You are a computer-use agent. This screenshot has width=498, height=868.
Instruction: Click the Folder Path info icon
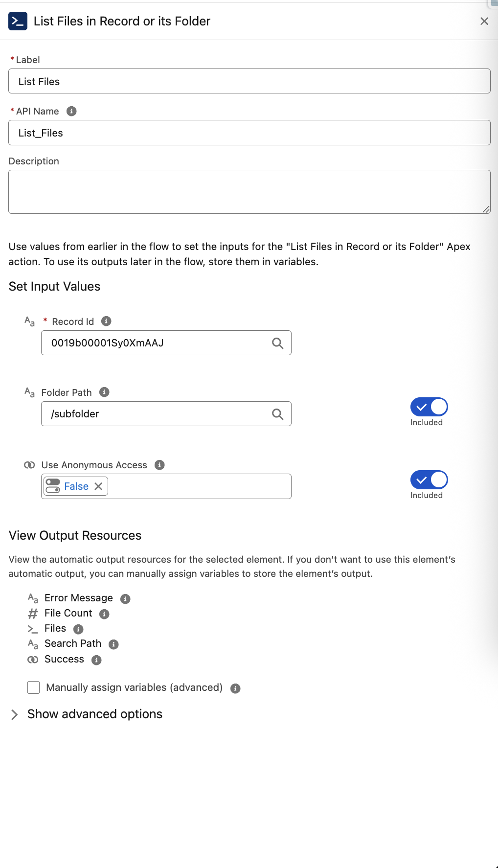tap(104, 392)
